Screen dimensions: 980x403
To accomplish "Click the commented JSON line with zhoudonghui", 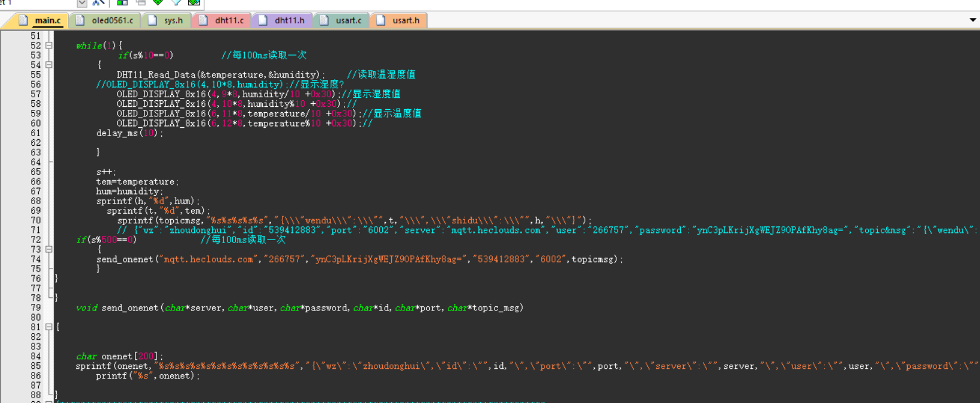I will (547, 230).
